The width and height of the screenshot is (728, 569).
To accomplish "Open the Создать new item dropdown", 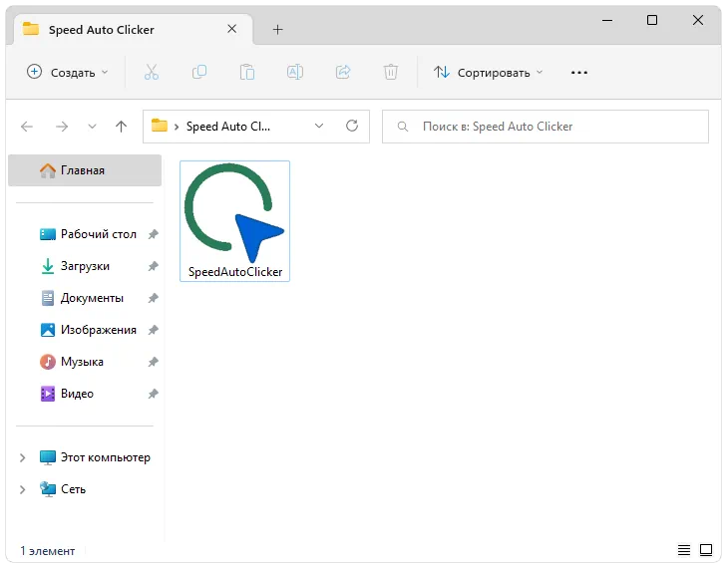I will pos(68,73).
